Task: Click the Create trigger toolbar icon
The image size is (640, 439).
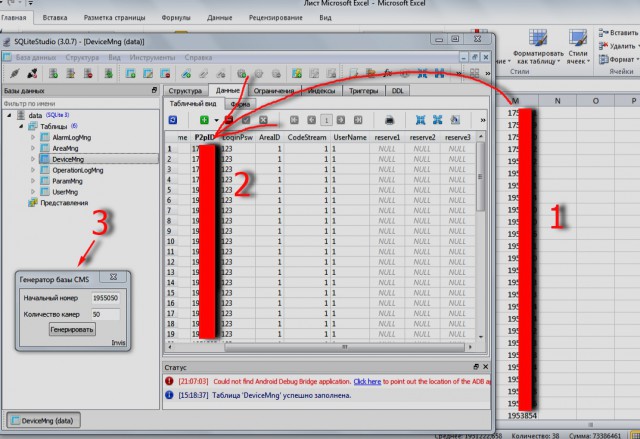Action: pos(242,73)
